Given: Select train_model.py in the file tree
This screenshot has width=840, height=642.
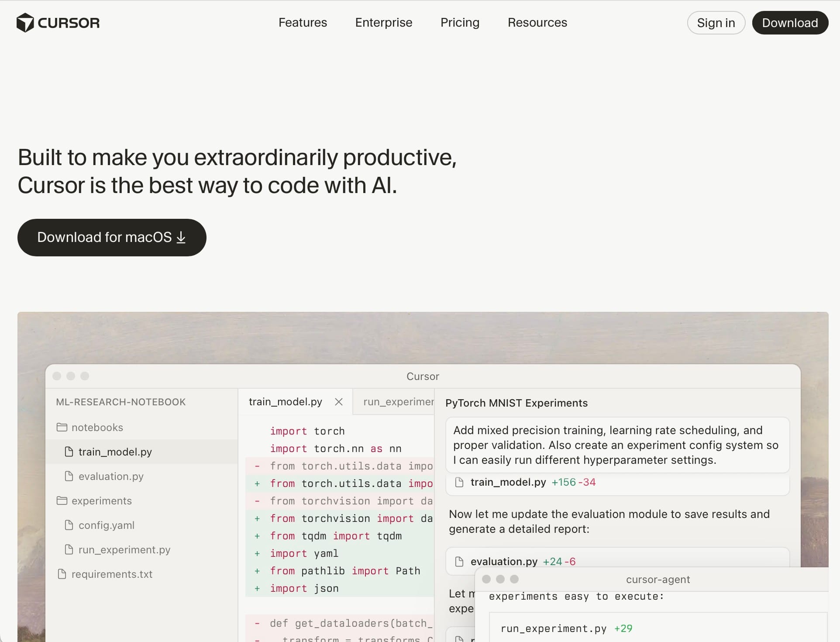Looking at the screenshot, I should (x=115, y=452).
